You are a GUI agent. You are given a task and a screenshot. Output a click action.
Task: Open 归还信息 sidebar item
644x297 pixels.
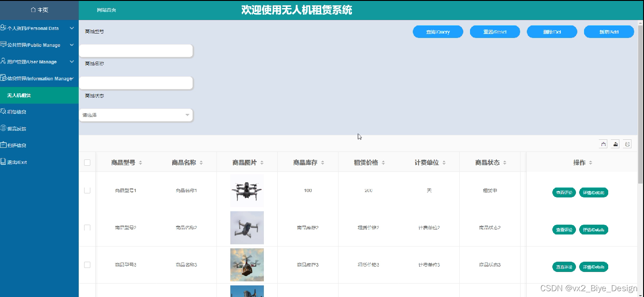(39, 145)
